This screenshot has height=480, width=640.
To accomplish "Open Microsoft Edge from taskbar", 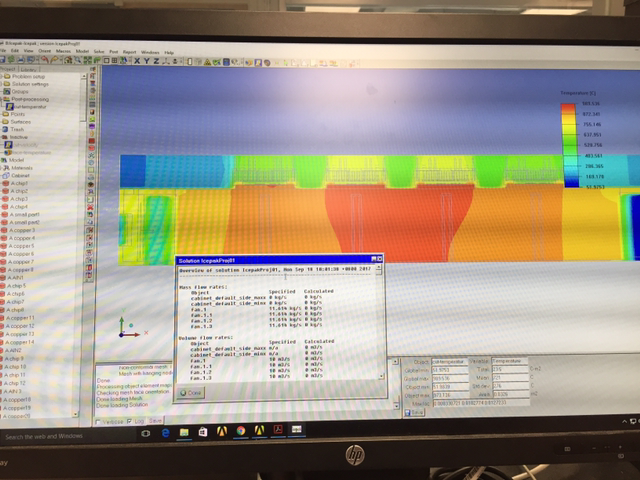I will (165, 433).
